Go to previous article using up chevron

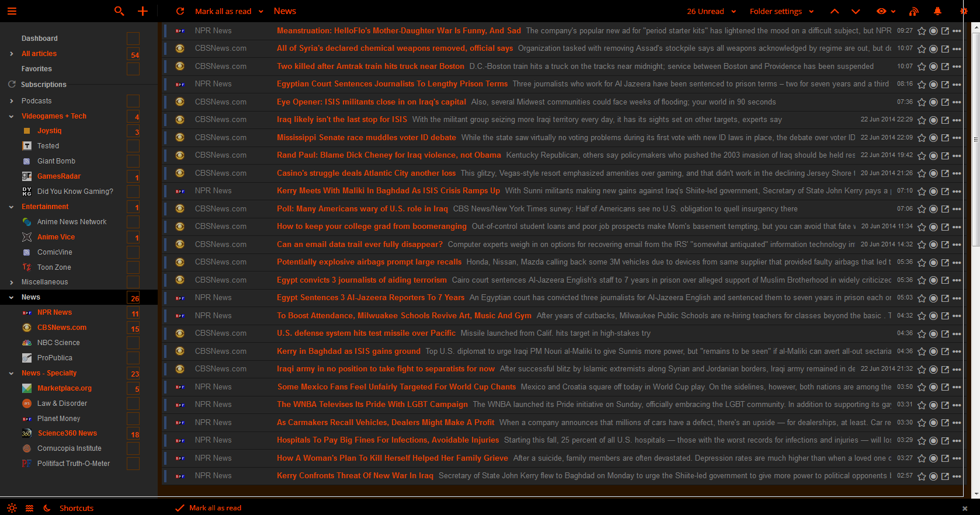[835, 11]
